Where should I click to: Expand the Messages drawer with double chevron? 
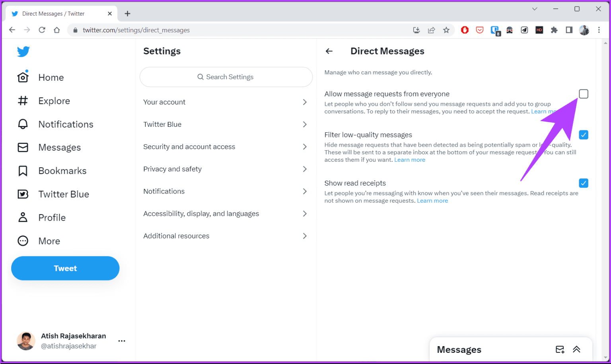[576, 349]
